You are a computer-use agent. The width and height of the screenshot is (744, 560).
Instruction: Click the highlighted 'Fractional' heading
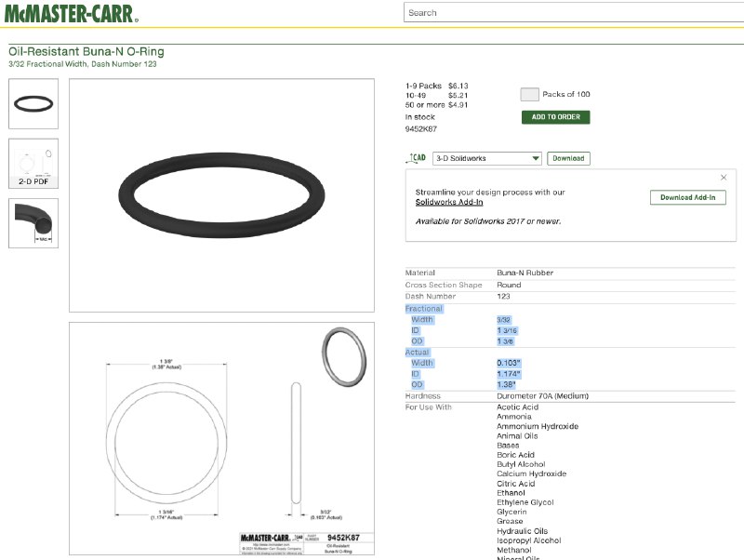tap(424, 309)
